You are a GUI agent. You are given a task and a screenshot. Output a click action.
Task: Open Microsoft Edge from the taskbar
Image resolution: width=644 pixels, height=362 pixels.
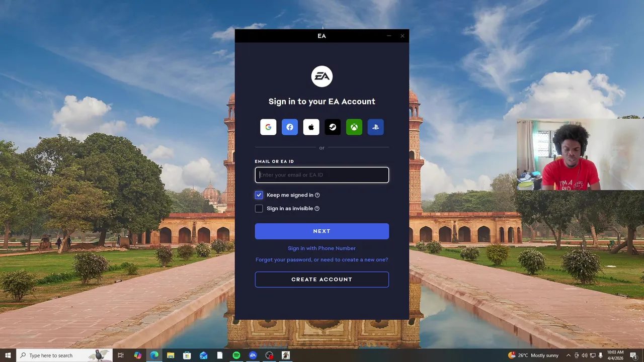(x=154, y=355)
